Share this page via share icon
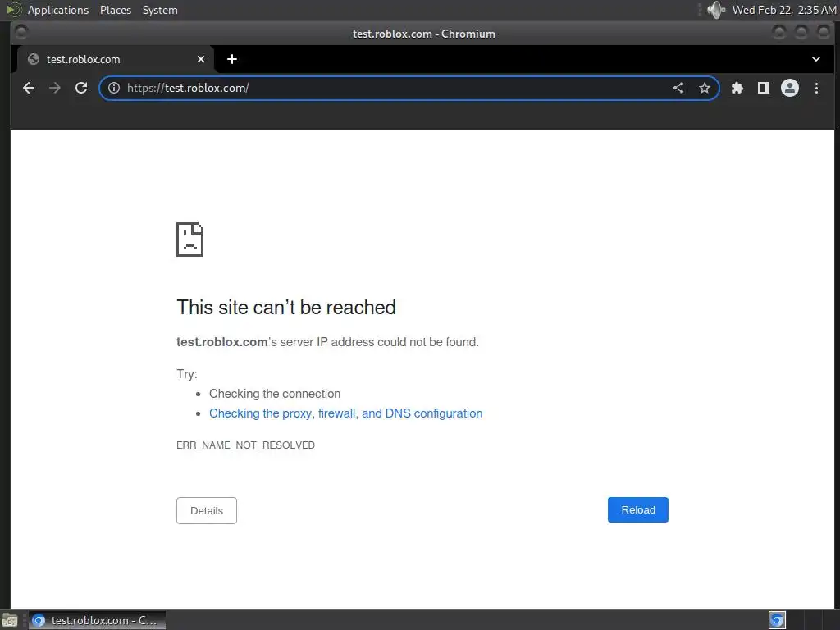 (x=678, y=88)
